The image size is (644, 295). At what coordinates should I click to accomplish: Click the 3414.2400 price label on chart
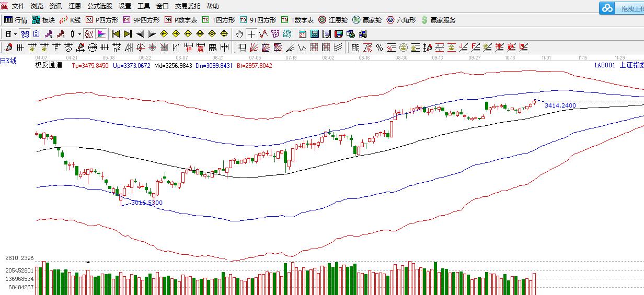click(560, 105)
